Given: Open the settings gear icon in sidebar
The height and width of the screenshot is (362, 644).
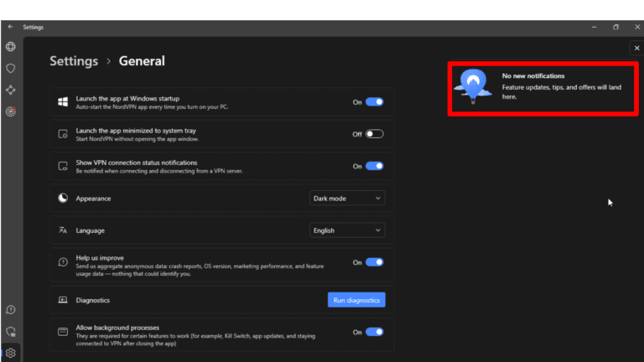Looking at the screenshot, I should click(x=11, y=353).
